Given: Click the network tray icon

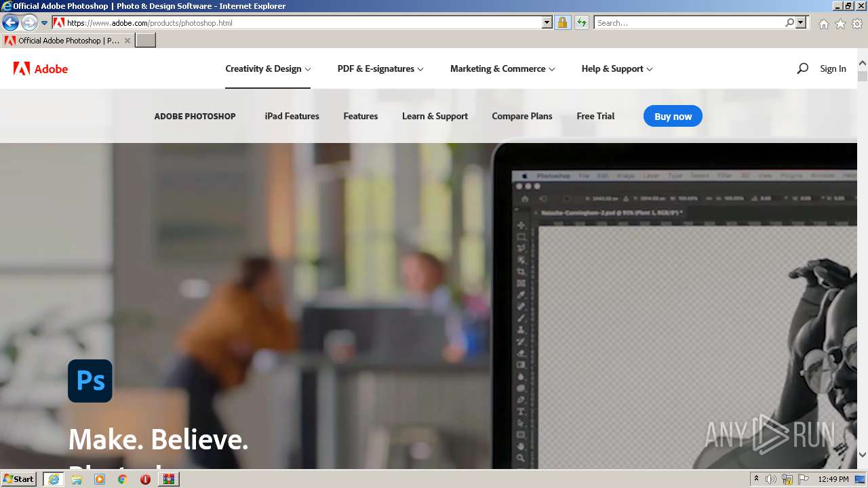Looking at the screenshot, I should pos(787,479).
